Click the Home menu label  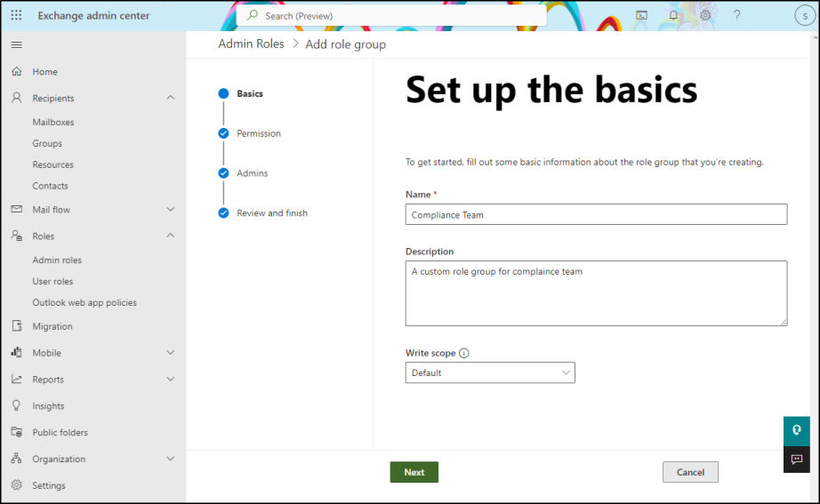pos(45,72)
